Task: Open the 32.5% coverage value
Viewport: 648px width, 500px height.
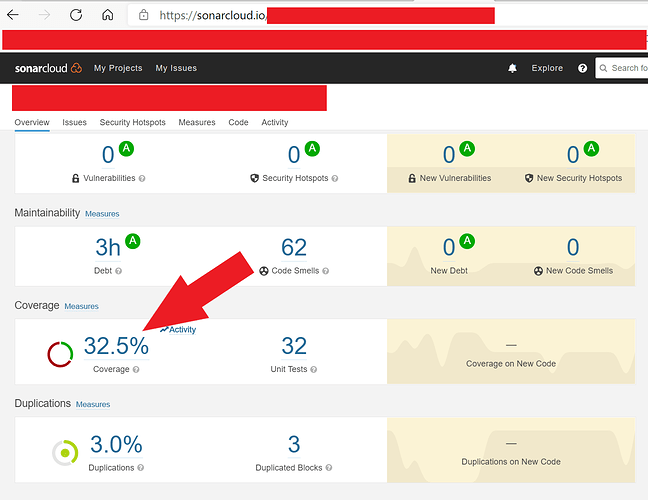Action: tap(116, 346)
